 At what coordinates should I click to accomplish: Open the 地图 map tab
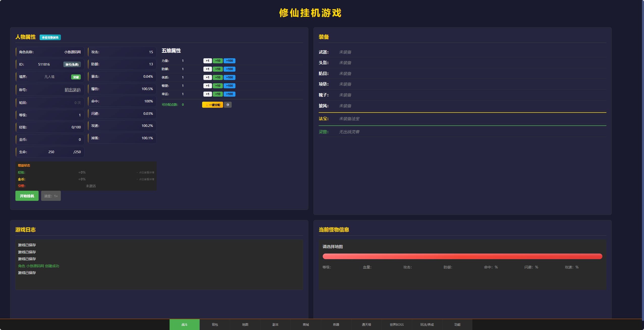click(245, 324)
